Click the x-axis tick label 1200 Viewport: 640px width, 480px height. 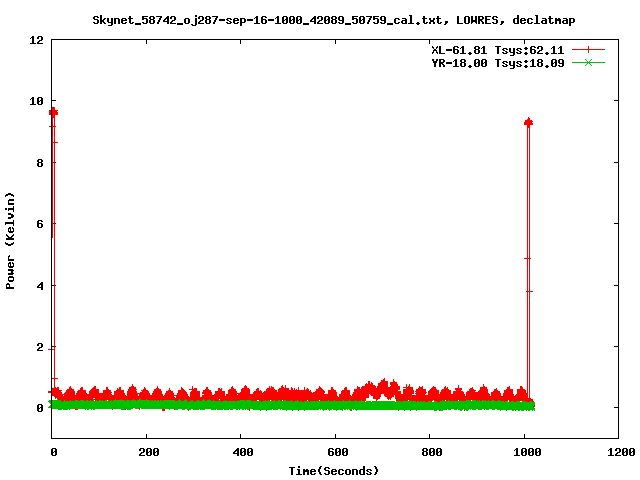[619, 452]
